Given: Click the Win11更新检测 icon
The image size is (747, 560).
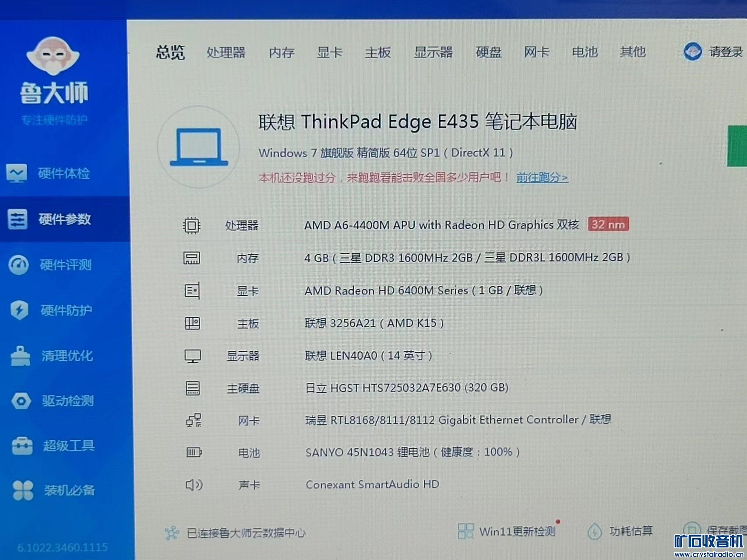Looking at the screenshot, I should pos(465,531).
